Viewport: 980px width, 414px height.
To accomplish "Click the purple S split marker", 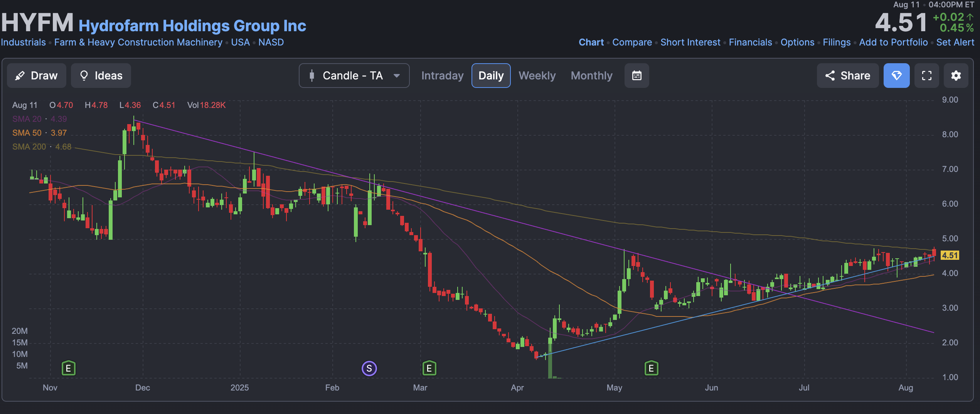I will coord(369,368).
